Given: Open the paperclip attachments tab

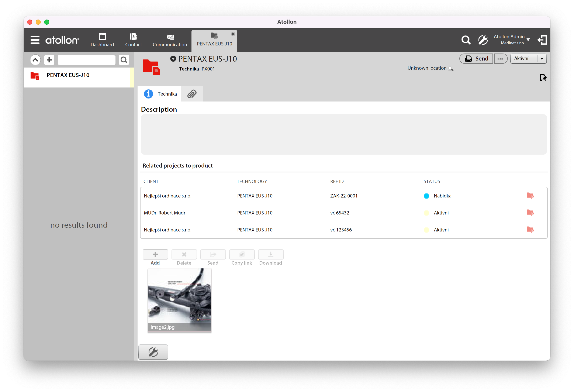Looking at the screenshot, I should click(192, 94).
